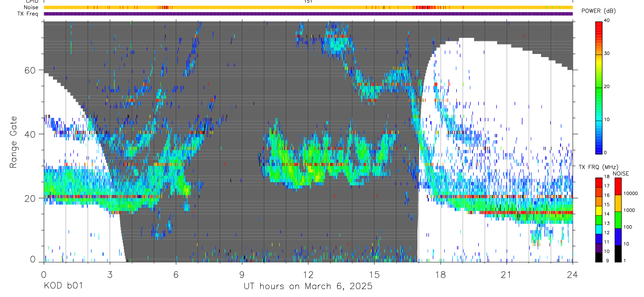644x297 pixels.
Task: Click the 21 tick on the UT hours axis
Action: point(506,274)
